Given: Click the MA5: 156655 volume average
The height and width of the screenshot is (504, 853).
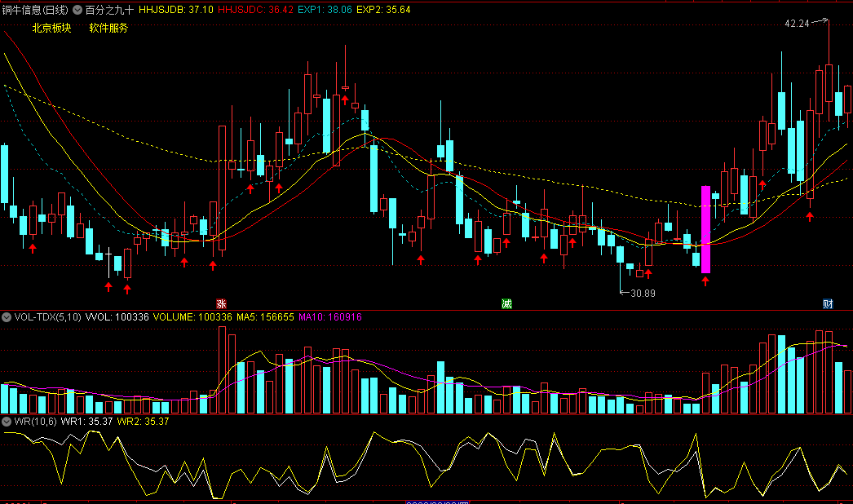Looking at the screenshot, I should (265, 316).
